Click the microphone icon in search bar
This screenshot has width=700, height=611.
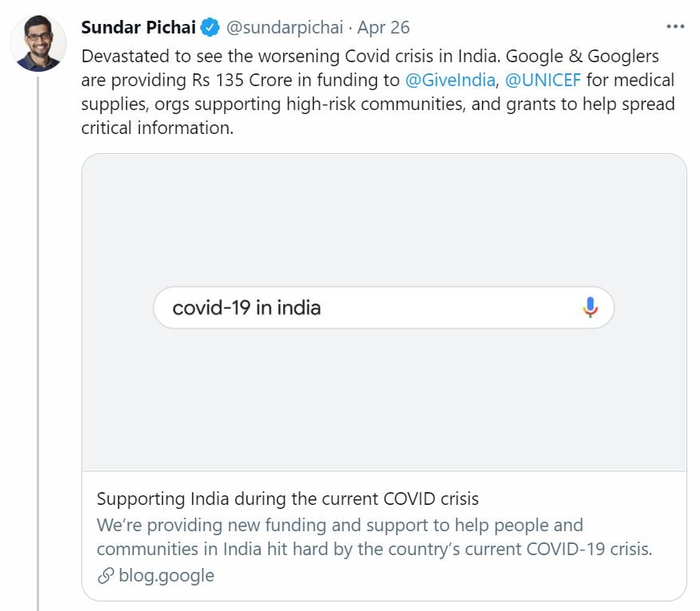tap(590, 307)
